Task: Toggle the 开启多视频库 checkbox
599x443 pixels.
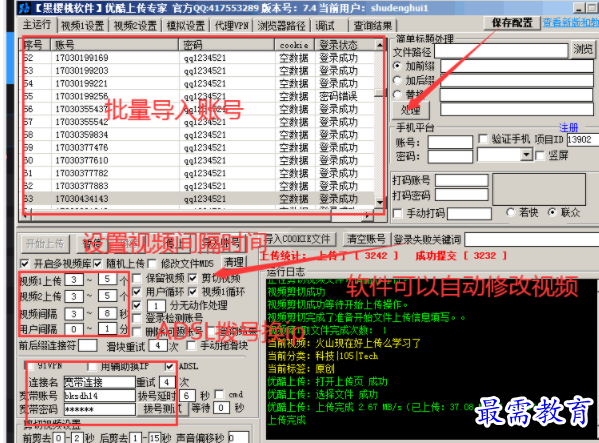Action: pyautogui.click(x=25, y=264)
